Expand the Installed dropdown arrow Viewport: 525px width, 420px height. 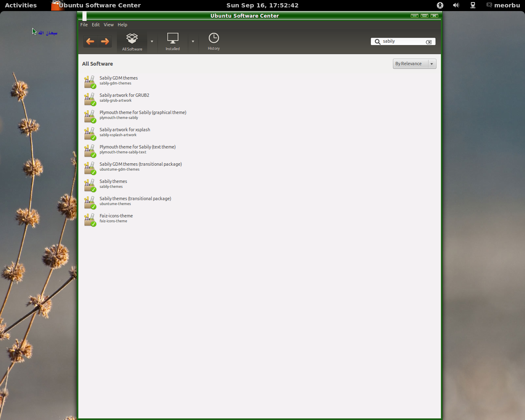coord(193,41)
